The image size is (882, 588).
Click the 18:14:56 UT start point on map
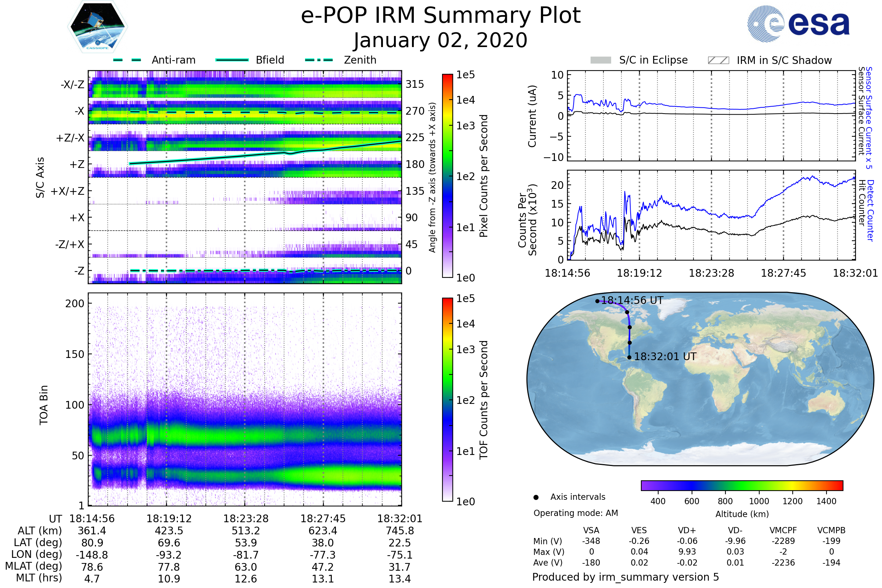pos(598,301)
